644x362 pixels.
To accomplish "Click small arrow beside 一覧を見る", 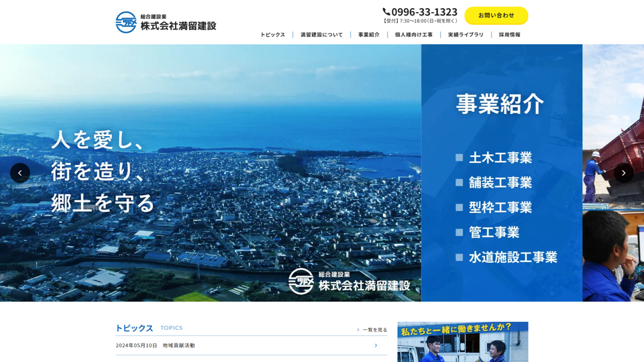I will tap(358, 330).
